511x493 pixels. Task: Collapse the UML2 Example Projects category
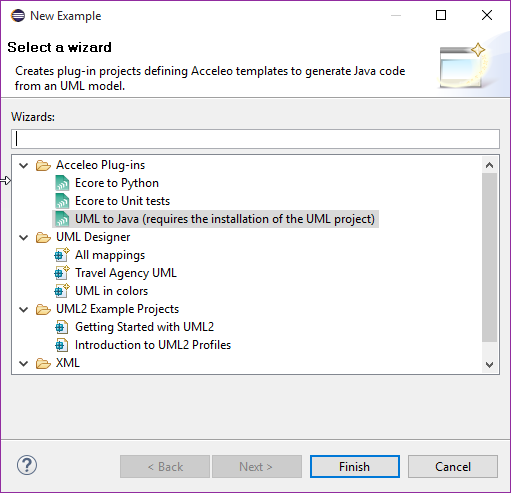tap(24, 309)
